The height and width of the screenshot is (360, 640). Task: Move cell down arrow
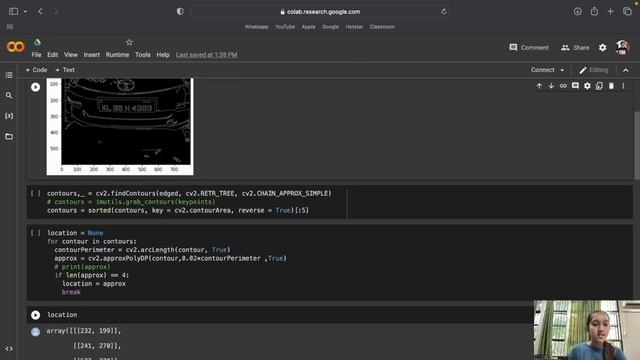(551, 86)
